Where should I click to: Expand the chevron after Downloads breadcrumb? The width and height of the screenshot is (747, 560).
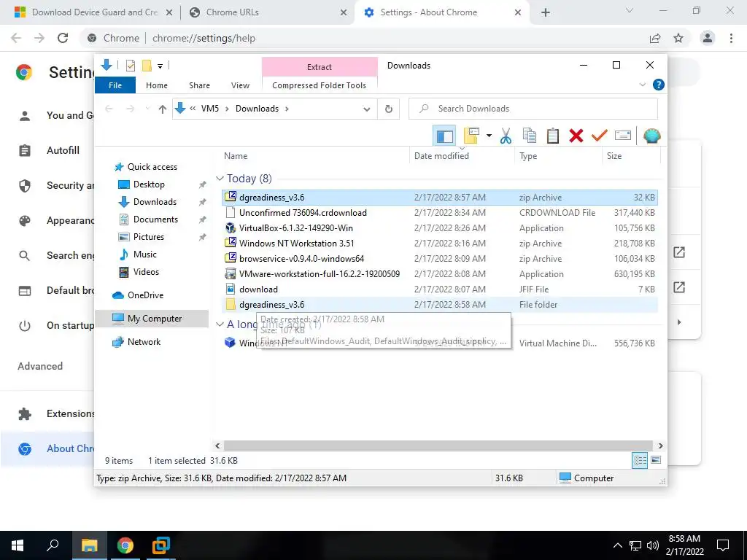pos(287,109)
